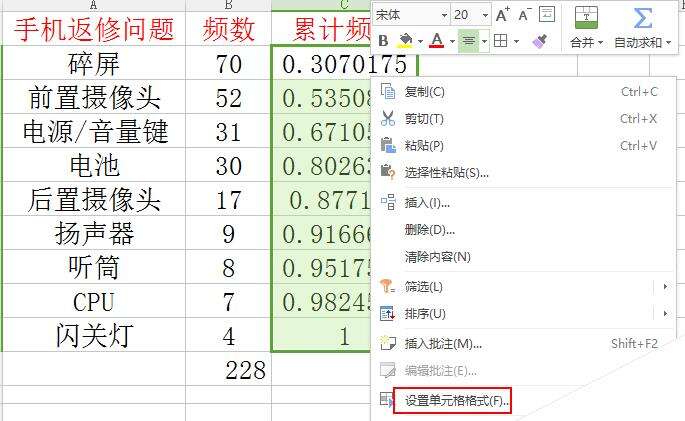
Task: Select header cell 频数
Action: [x=228, y=29]
